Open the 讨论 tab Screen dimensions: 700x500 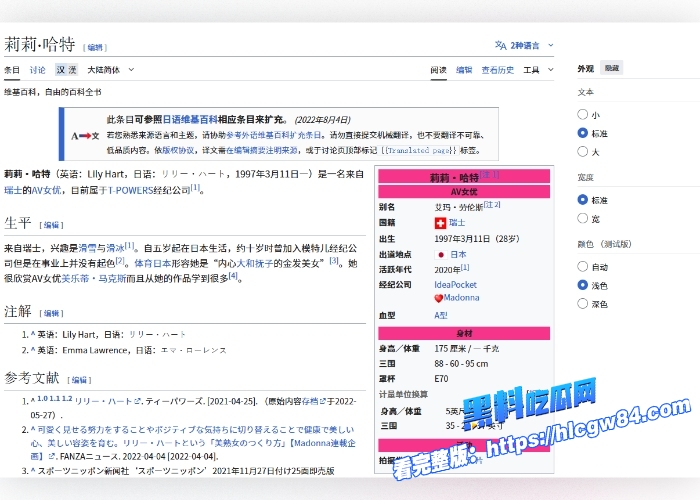(38, 70)
